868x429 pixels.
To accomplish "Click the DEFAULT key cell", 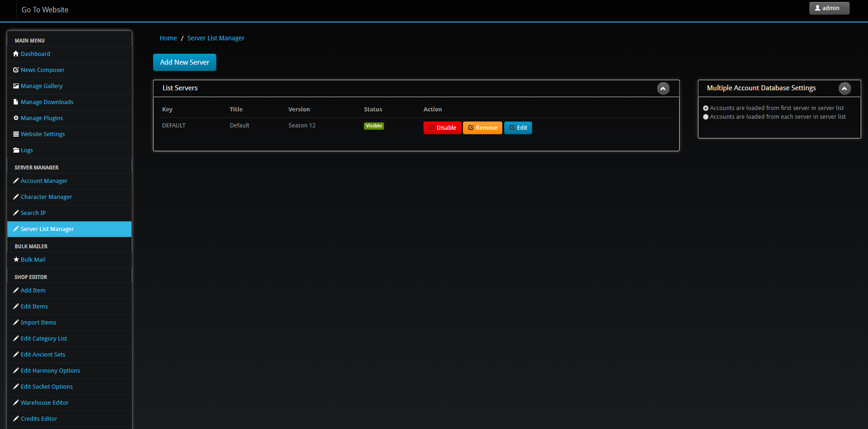I will point(174,126).
